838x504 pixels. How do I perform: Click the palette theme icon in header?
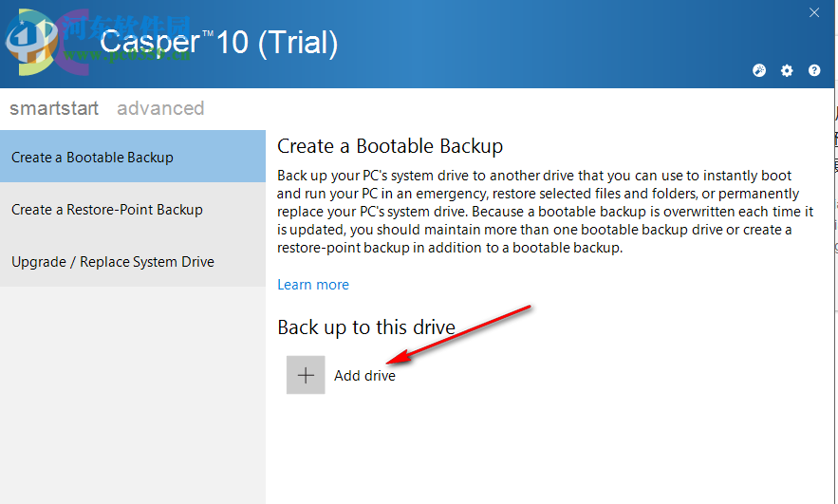tap(759, 70)
